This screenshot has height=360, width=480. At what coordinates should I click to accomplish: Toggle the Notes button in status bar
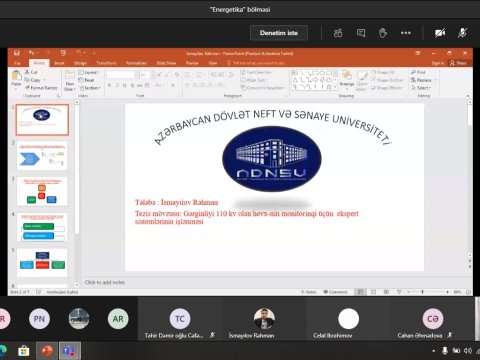tap(309, 292)
